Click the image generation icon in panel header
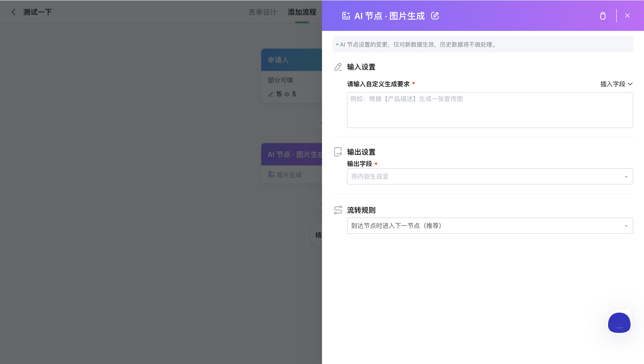Screen dimensions: 644x364 pyautogui.click(x=346, y=16)
